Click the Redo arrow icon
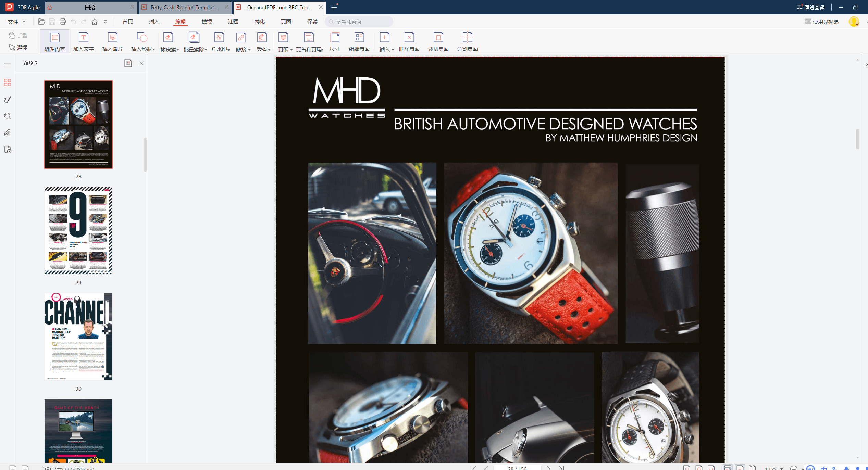The height and width of the screenshot is (470, 868). pos(84,22)
